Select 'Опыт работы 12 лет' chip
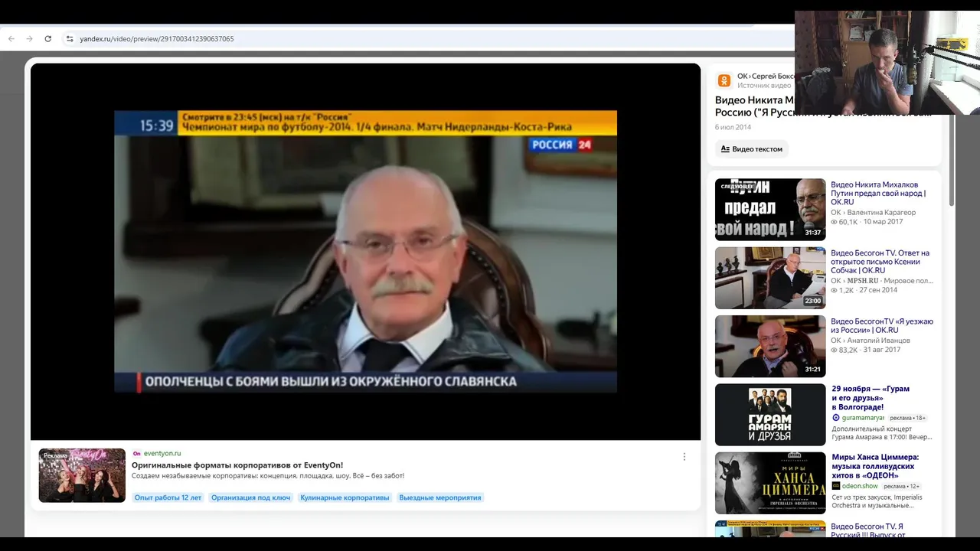This screenshot has height=551, width=980. [168, 497]
